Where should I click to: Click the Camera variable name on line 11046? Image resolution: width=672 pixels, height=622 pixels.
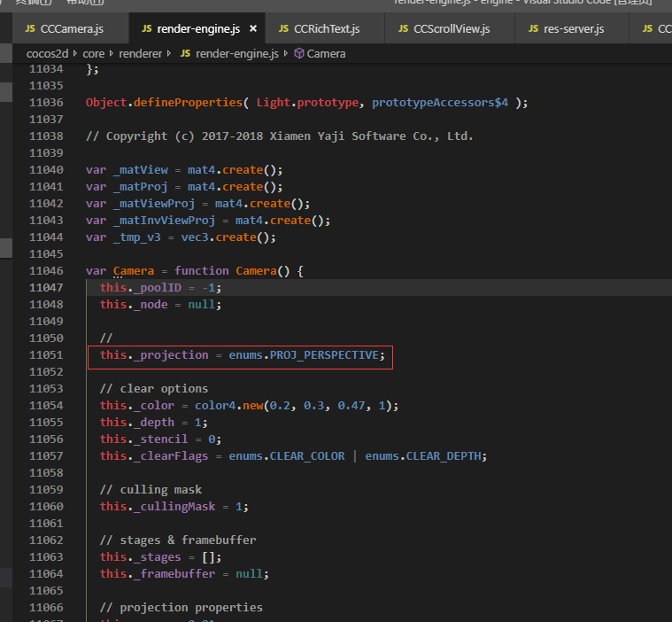[133, 271]
